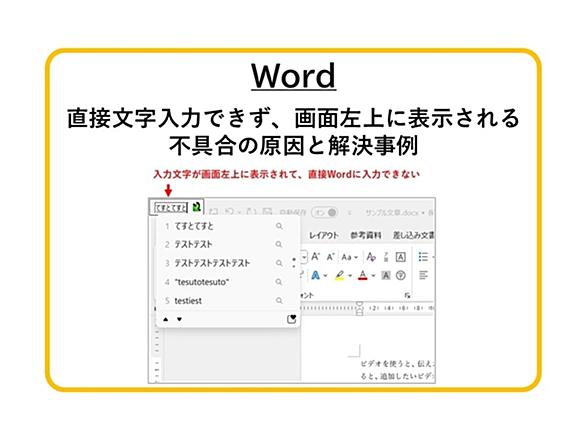Select IME candidate 1 てすとてすと

pyautogui.click(x=223, y=226)
